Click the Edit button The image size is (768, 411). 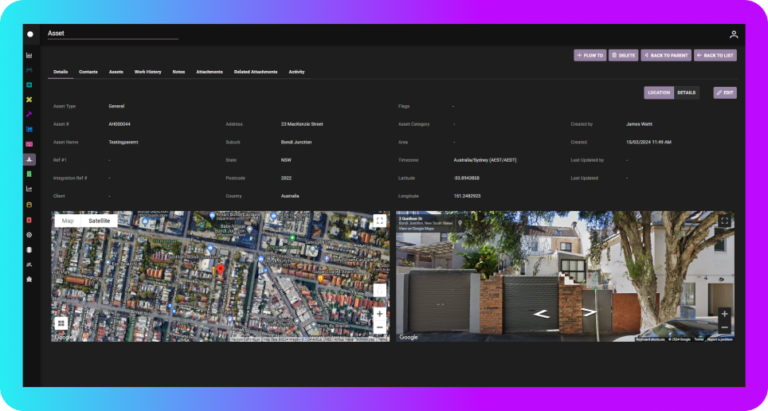tap(725, 92)
